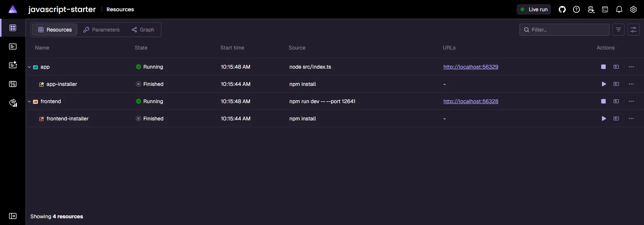Open the Console logs sidebar icon
Viewport: 644px width, 225px height.
click(13, 46)
